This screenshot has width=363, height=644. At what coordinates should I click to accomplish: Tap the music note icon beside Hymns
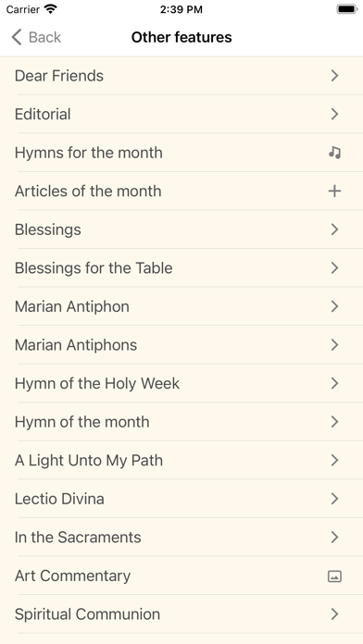[334, 153]
